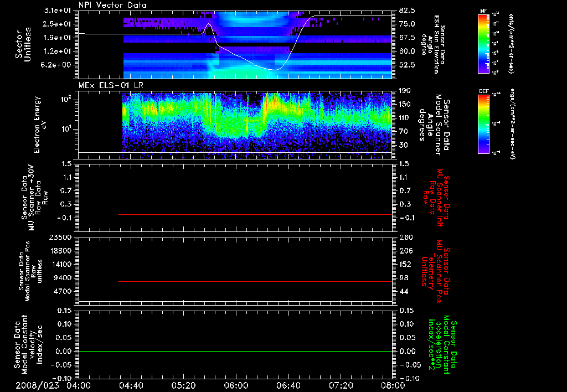
Task: Click the 'MU Scanner +30V Raw Data' axis title
Action: 34,198
